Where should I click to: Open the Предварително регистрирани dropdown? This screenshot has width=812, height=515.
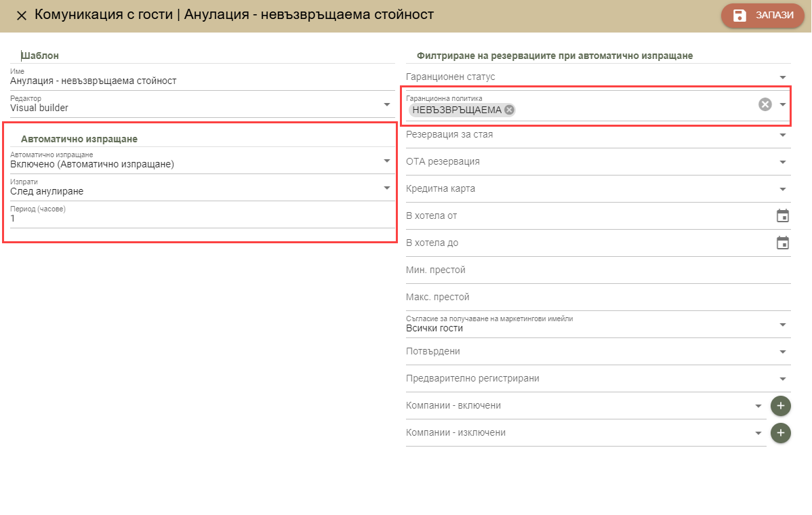tap(598, 378)
